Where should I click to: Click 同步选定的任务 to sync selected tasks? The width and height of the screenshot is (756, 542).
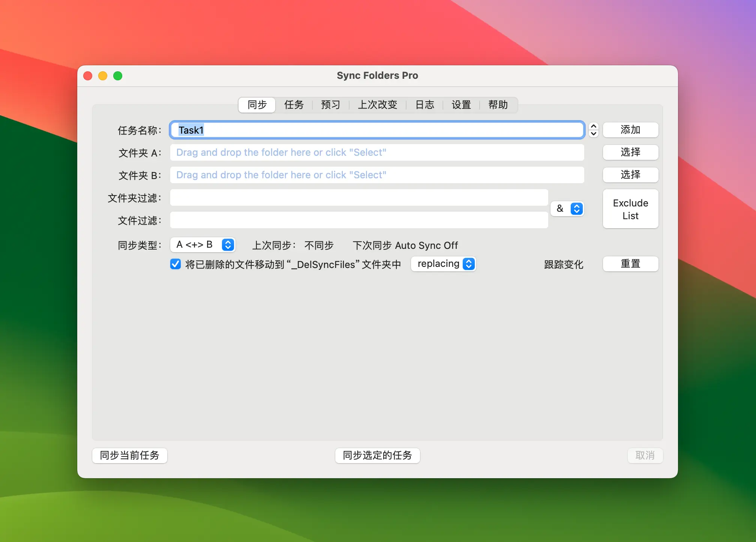(377, 456)
